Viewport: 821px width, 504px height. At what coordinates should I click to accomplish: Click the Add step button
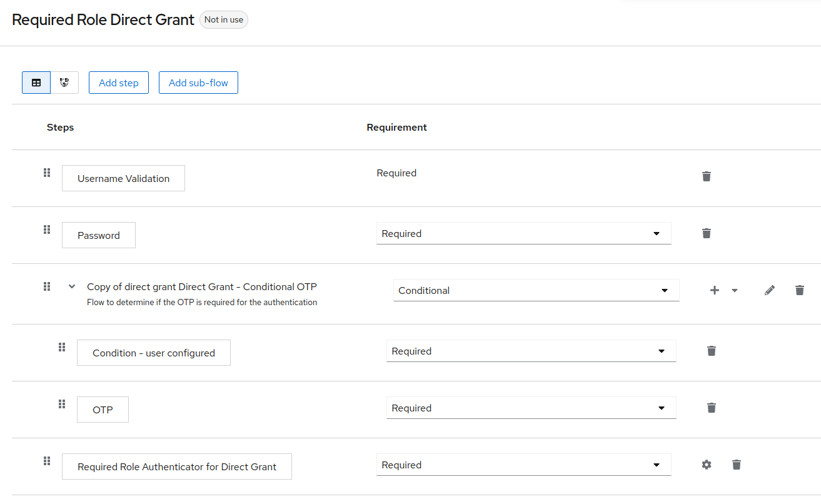point(119,83)
